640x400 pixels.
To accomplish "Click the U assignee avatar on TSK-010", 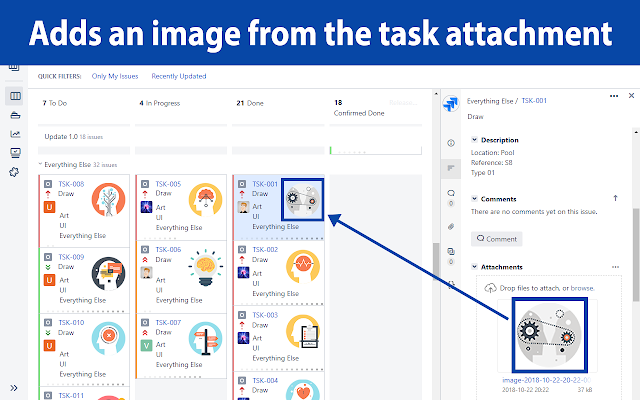I will [x=49, y=346].
